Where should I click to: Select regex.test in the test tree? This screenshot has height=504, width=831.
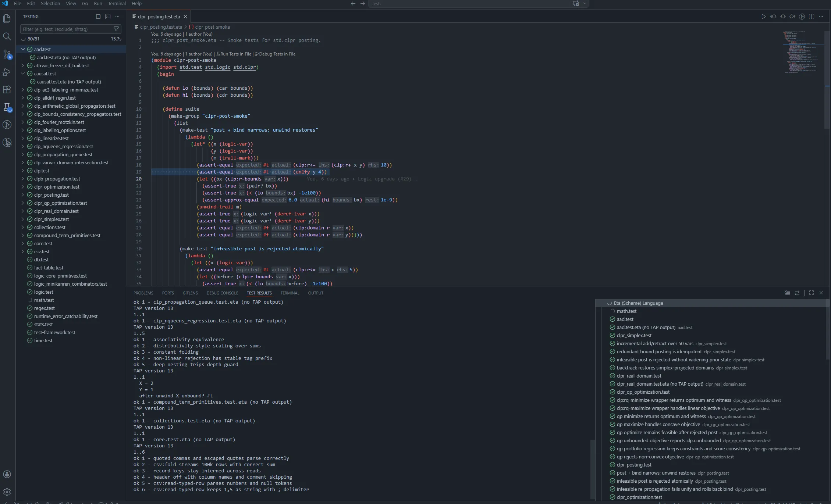point(44,308)
